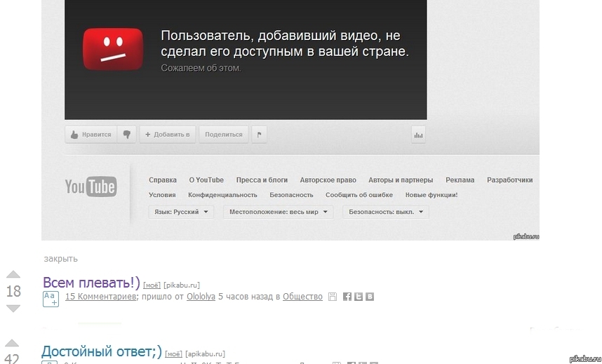Expand the Местоположение: весь мир dropdown
602x364 pixels.
pyautogui.click(x=279, y=212)
